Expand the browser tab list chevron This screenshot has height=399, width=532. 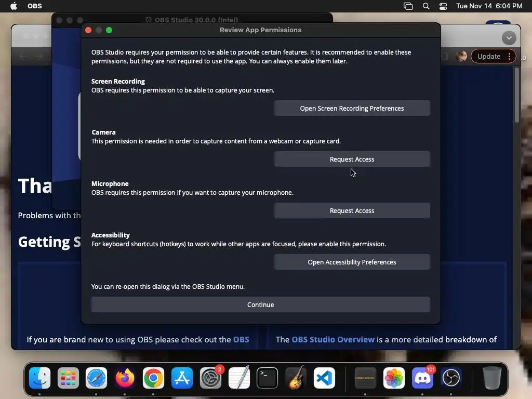coord(509,38)
